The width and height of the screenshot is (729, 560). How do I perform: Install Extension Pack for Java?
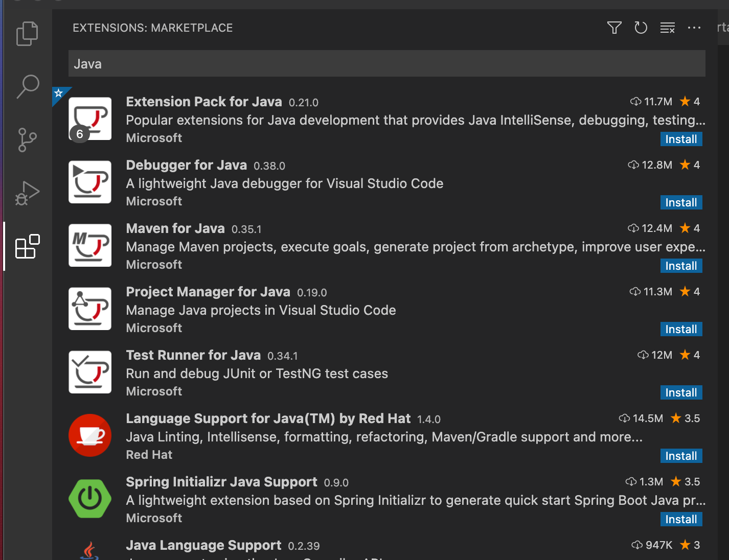(x=680, y=139)
